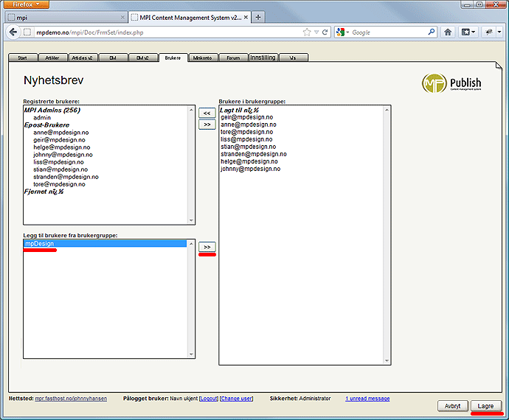Screen dimensions: 509x420
Task: Select admin under MPI Admins
Action: pyautogui.click(x=42, y=117)
